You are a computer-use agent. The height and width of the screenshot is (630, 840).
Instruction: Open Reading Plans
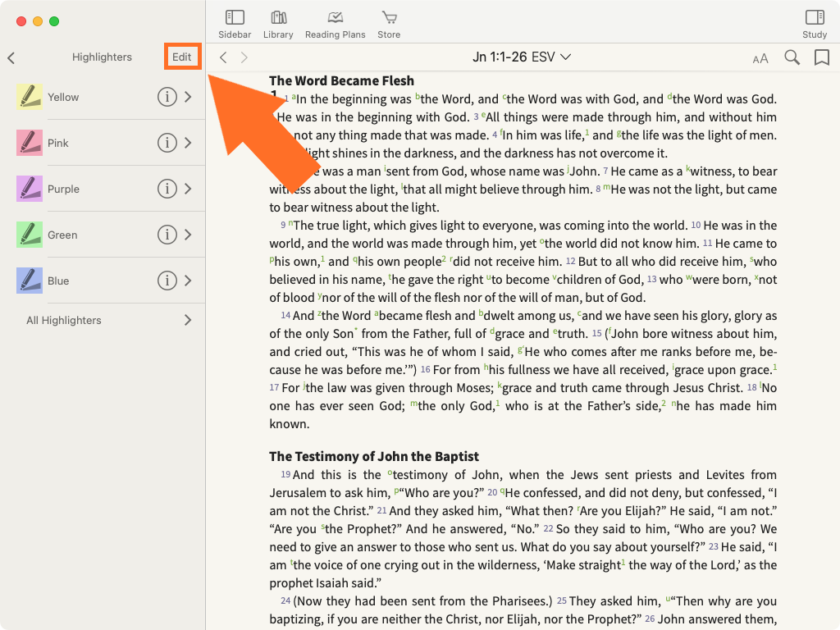click(x=335, y=24)
